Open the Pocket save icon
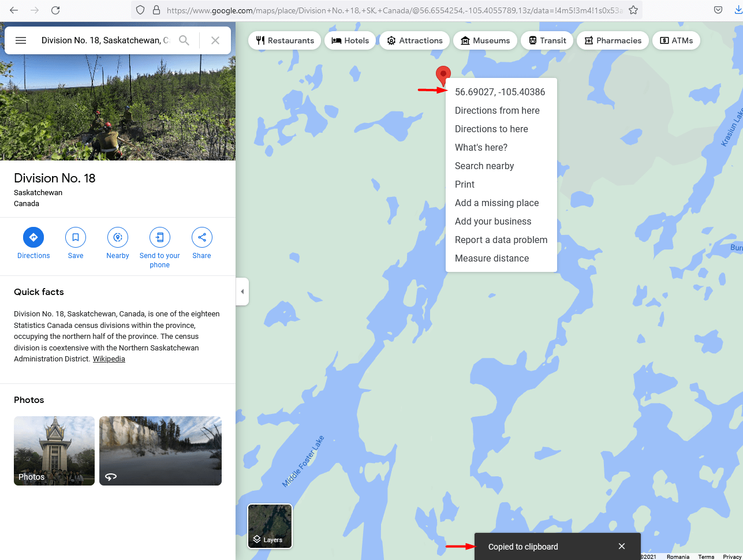This screenshot has height=560, width=743. tap(718, 10)
